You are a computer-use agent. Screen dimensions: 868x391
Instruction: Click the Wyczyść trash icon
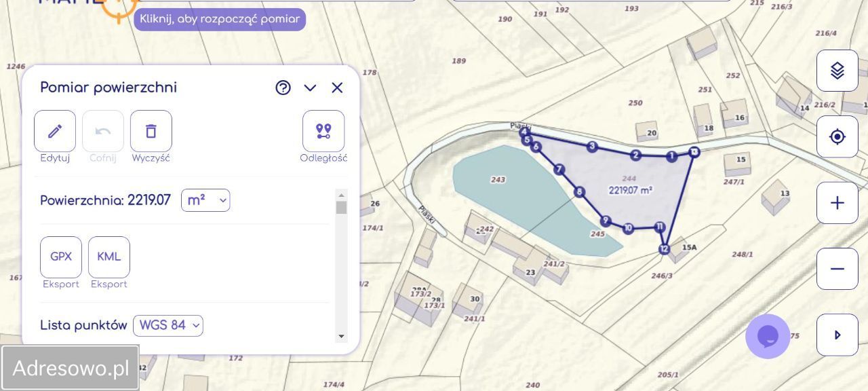pos(151,131)
